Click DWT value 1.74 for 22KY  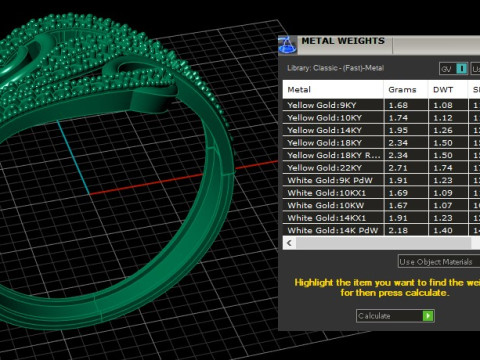coord(443,168)
